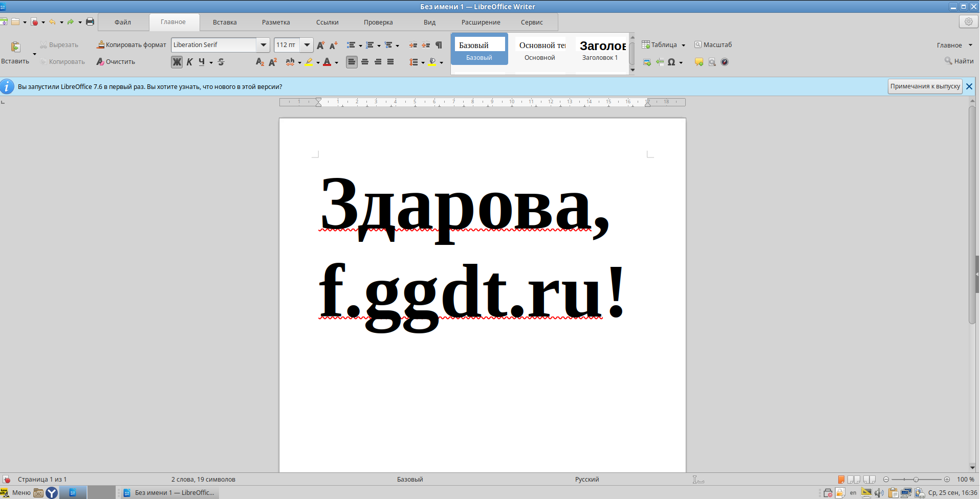Click the Decrease font size icon
This screenshot has width=980, height=499.
(x=334, y=45)
